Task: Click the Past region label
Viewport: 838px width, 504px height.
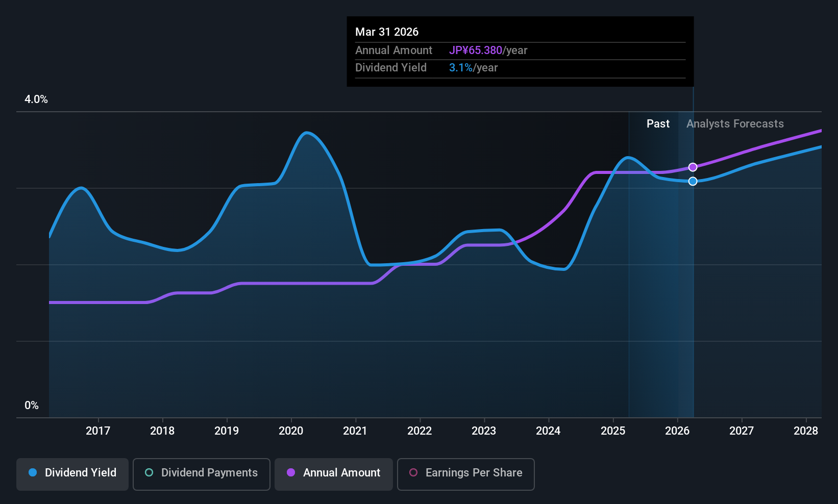Action: click(x=658, y=123)
